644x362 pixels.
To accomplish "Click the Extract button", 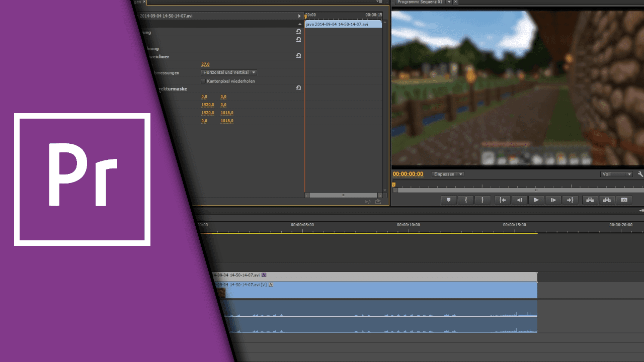I will click(607, 200).
